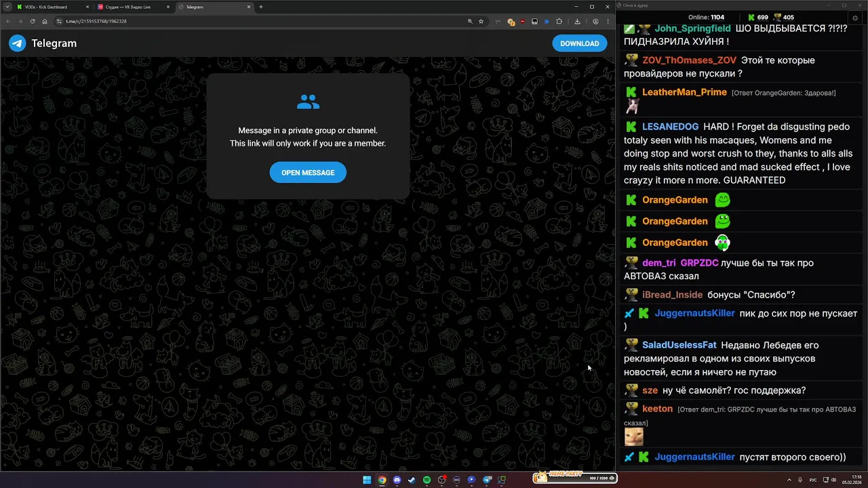The width and height of the screenshot is (868, 488).
Task: Click username SaladUselessFat in chat
Action: click(x=679, y=345)
